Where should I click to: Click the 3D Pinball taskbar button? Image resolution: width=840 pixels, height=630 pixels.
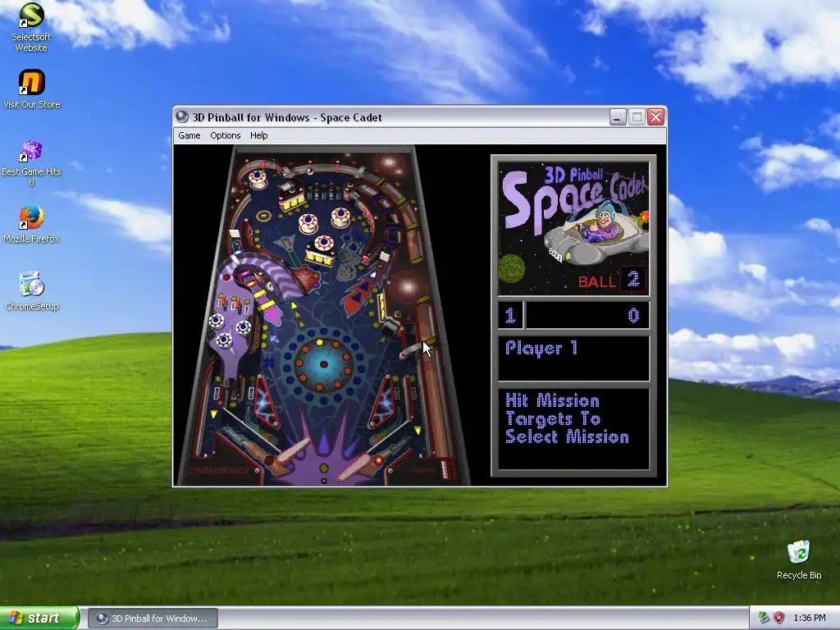click(x=153, y=619)
